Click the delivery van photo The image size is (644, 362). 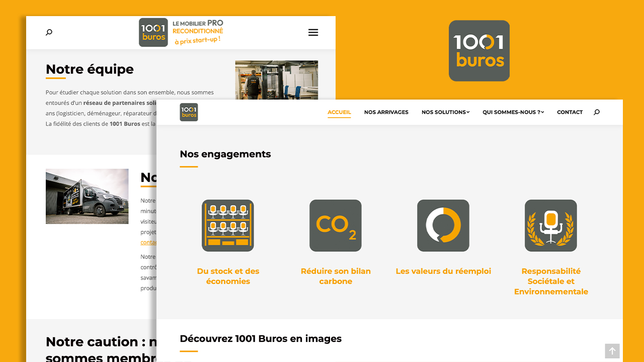tap(87, 196)
